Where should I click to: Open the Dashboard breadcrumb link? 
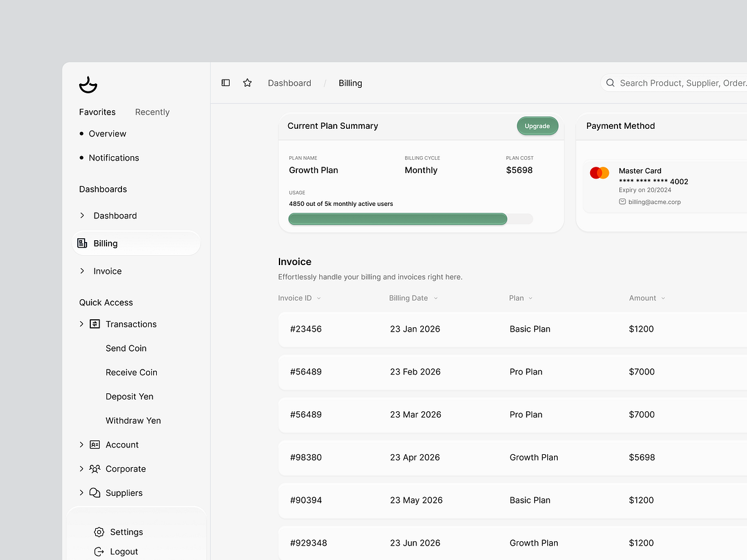[x=289, y=83]
